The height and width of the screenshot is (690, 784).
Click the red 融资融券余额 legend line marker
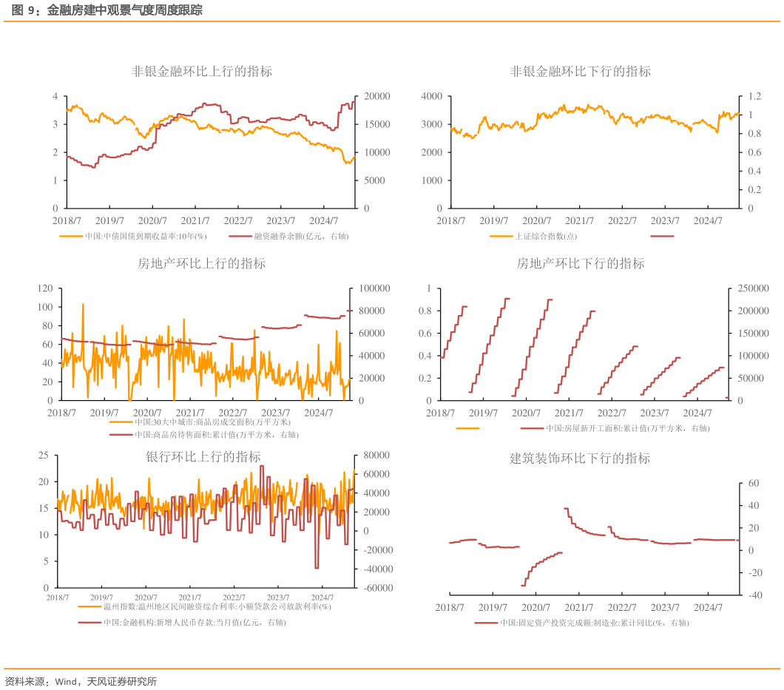[x=240, y=237]
